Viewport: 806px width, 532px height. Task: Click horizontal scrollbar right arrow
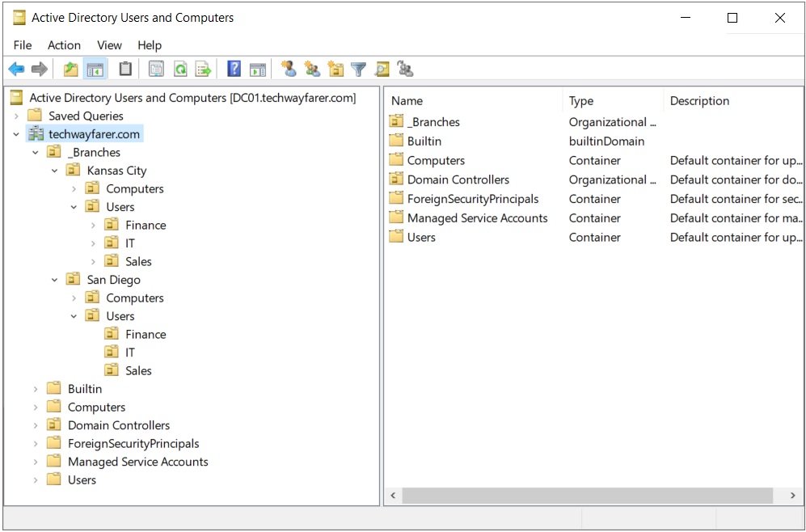tap(793, 496)
